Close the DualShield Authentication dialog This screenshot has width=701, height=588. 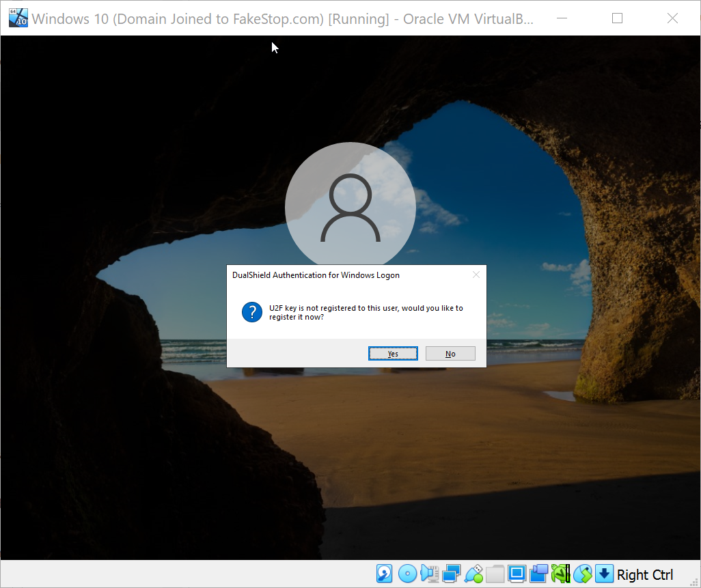click(476, 275)
